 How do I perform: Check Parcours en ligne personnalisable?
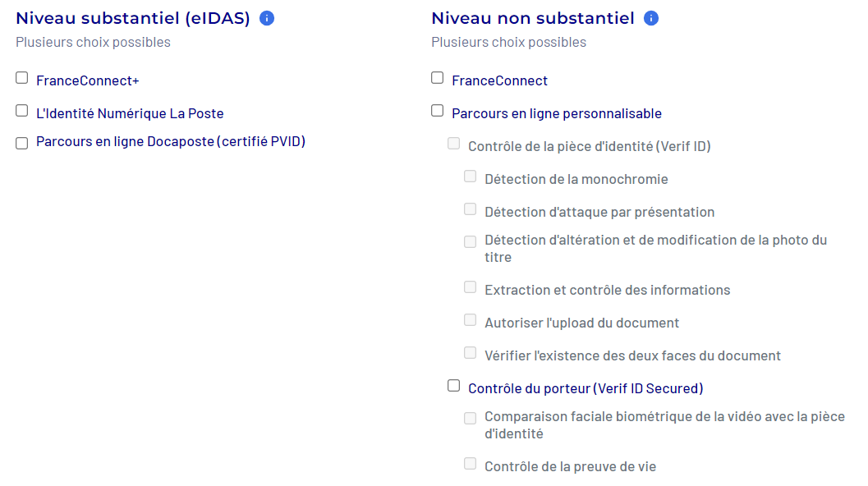tap(438, 111)
